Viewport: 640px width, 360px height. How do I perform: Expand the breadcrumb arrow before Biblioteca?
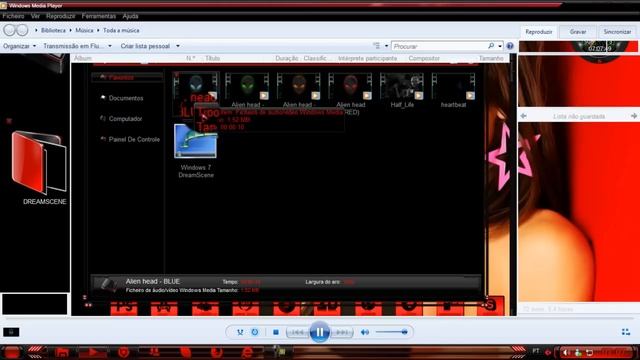(36, 30)
